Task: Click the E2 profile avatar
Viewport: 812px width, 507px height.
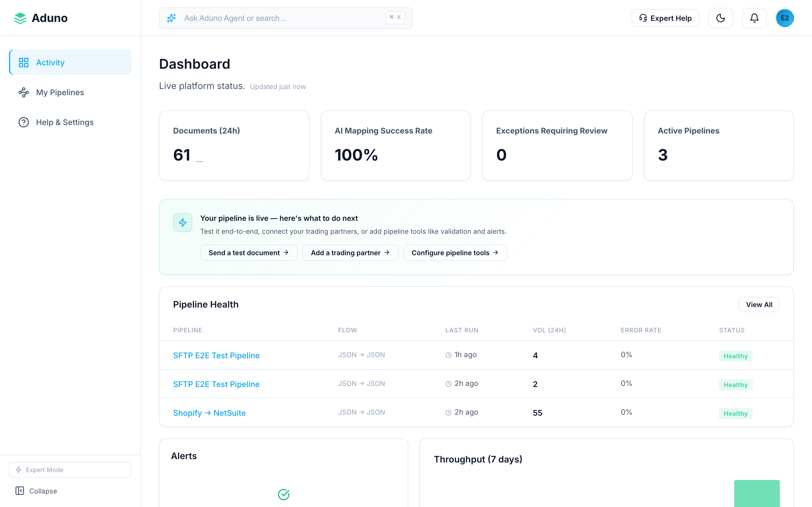Action: (785, 18)
